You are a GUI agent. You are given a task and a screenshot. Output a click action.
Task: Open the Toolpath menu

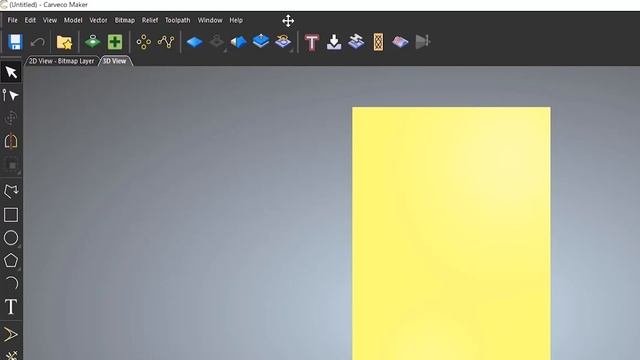pyautogui.click(x=178, y=20)
